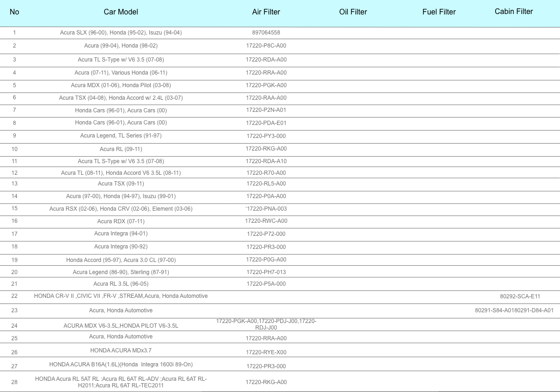The image size is (560, 392).
Task: Click the Acura RDX (07-11) entry
Action: point(121,221)
